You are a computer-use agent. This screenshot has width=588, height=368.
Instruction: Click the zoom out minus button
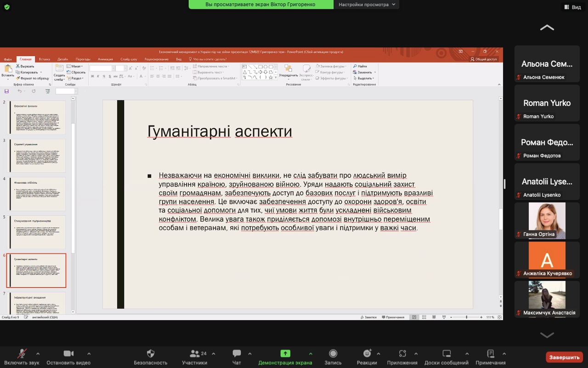pos(451,317)
